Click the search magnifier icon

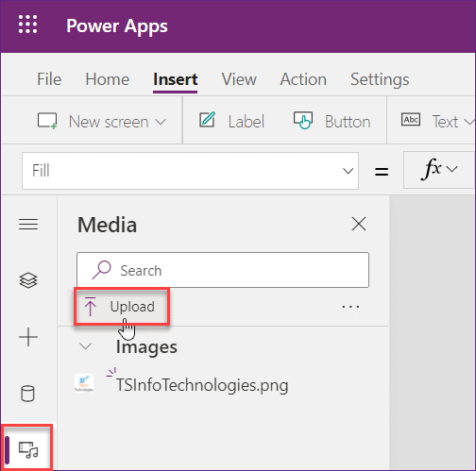tap(101, 270)
